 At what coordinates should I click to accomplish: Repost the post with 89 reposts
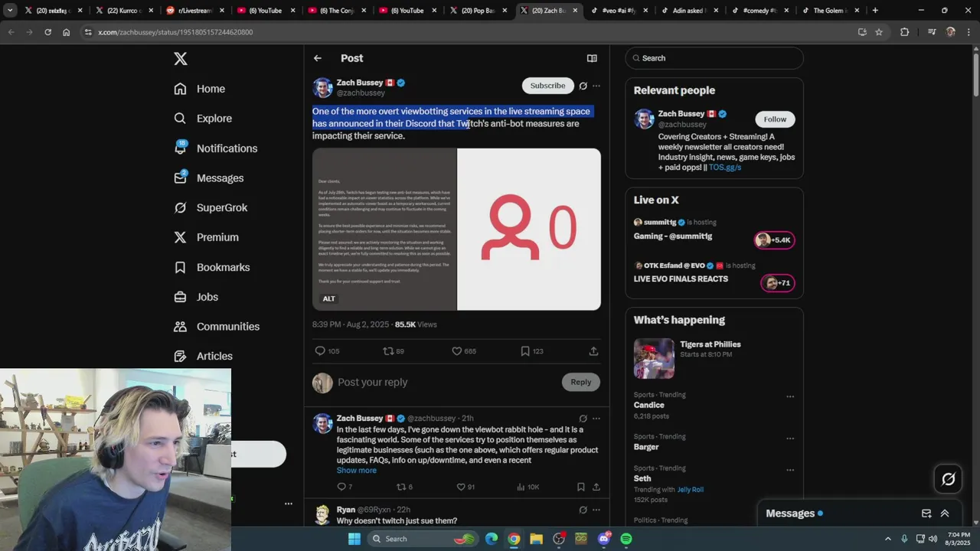click(x=394, y=351)
